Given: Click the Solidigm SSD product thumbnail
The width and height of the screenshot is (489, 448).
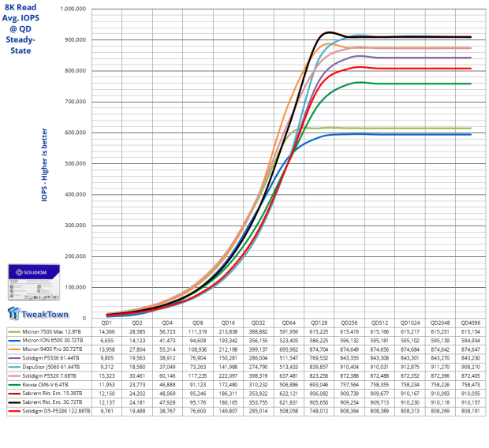Looking at the screenshot, I should (x=34, y=282).
